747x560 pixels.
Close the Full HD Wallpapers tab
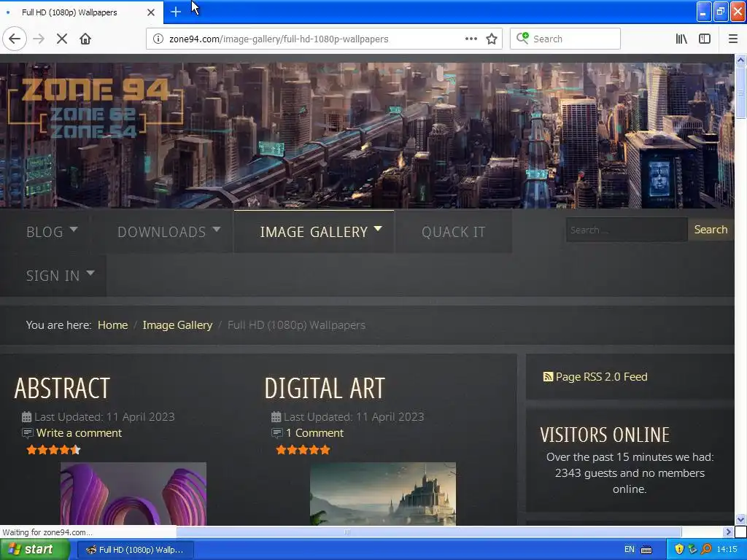[151, 12]
